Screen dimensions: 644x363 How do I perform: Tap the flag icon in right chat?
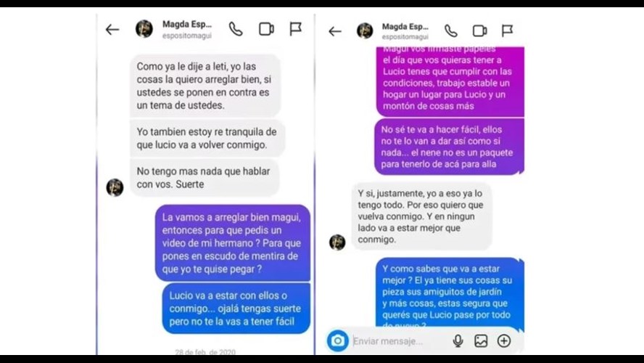click(x=507, y=30)
